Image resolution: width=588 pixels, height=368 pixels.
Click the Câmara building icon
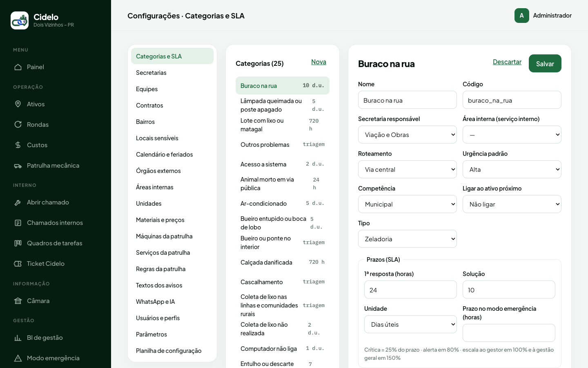click(x=18, y=301)
